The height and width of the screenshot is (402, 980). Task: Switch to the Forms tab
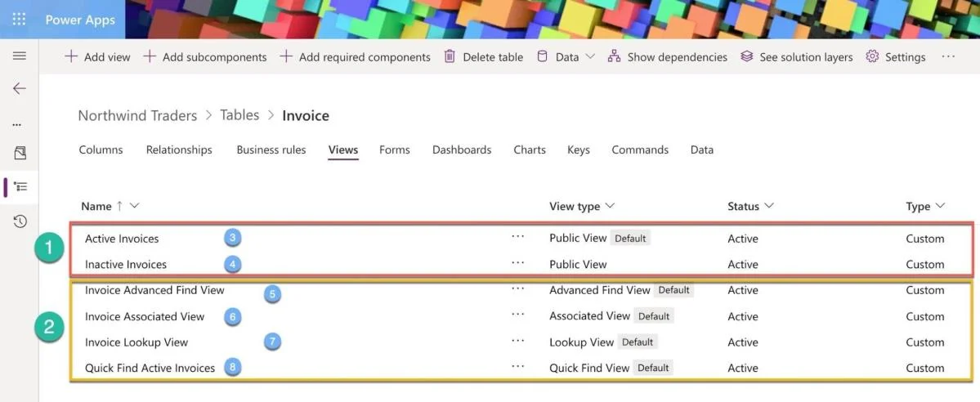click(x=395, y=150)
